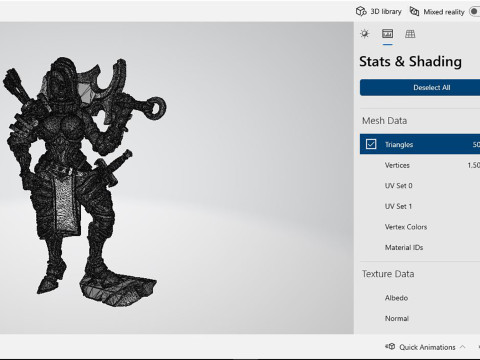The image size is (480, 360).
Task: Click the Texture Data section heading
Action: pyautogui.click(x=388, y=274)
